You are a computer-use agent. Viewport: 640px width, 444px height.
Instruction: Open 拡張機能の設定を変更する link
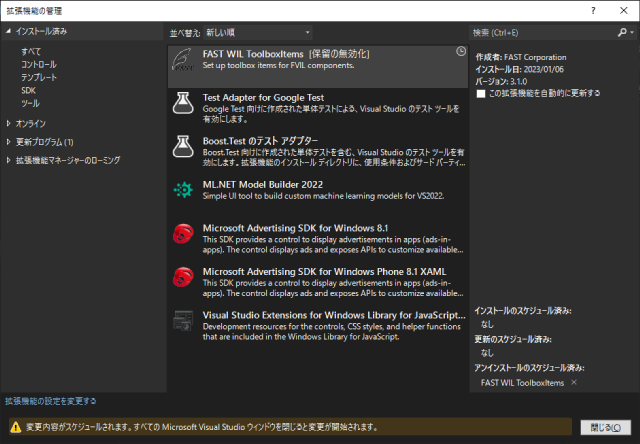(x=51, y=401)
